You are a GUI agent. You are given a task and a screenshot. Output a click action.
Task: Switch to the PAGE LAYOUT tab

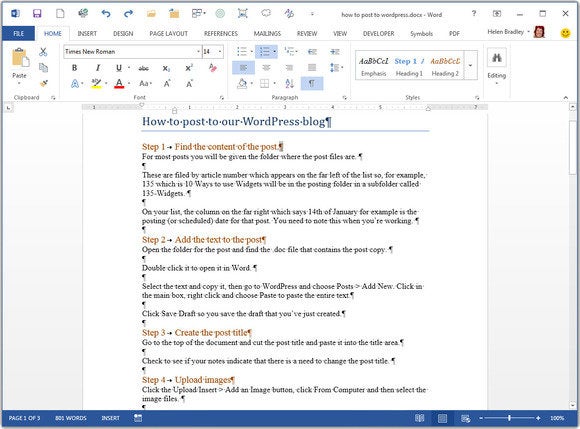pyautogui.click(x=169, y=33)
